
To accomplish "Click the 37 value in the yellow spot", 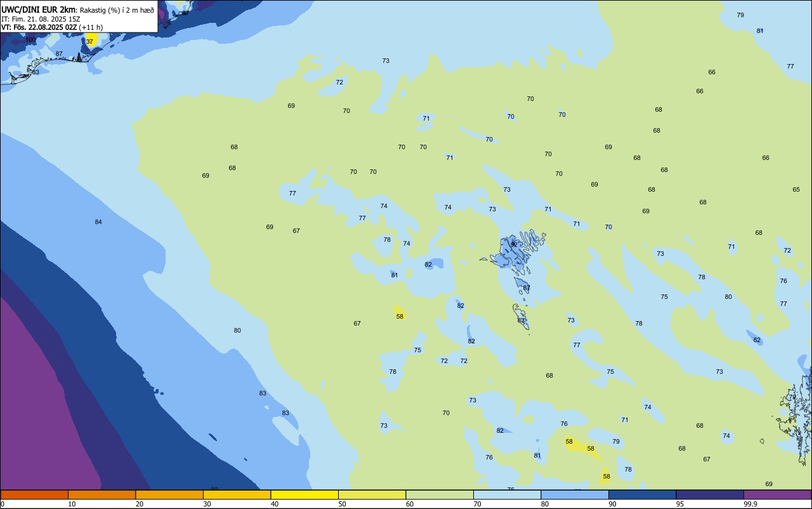I will (89, 41).
